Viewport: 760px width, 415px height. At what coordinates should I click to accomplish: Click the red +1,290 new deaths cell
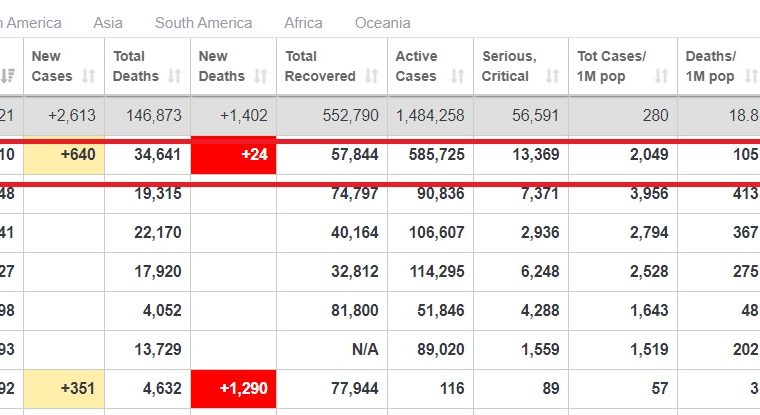234,388
